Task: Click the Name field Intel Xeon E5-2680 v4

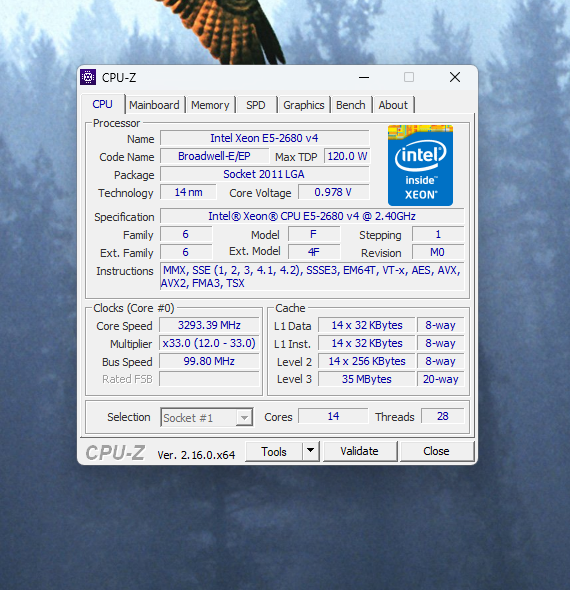Action: tap(264, 138)
